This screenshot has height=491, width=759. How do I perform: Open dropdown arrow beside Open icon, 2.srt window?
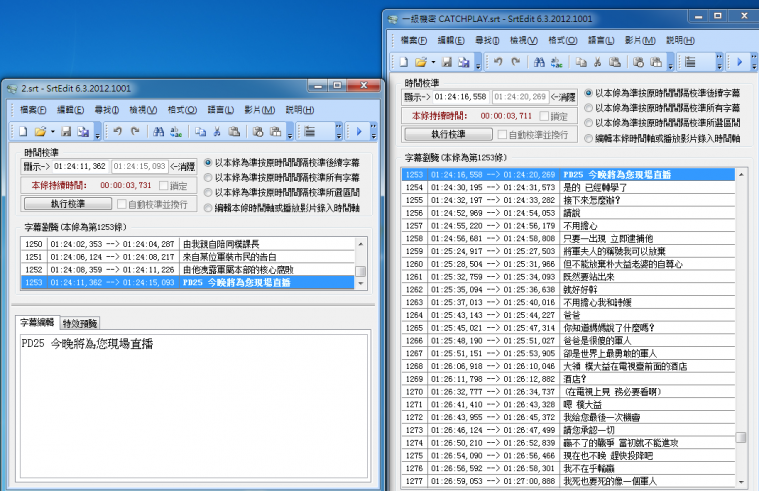click(x=53, y=131)
